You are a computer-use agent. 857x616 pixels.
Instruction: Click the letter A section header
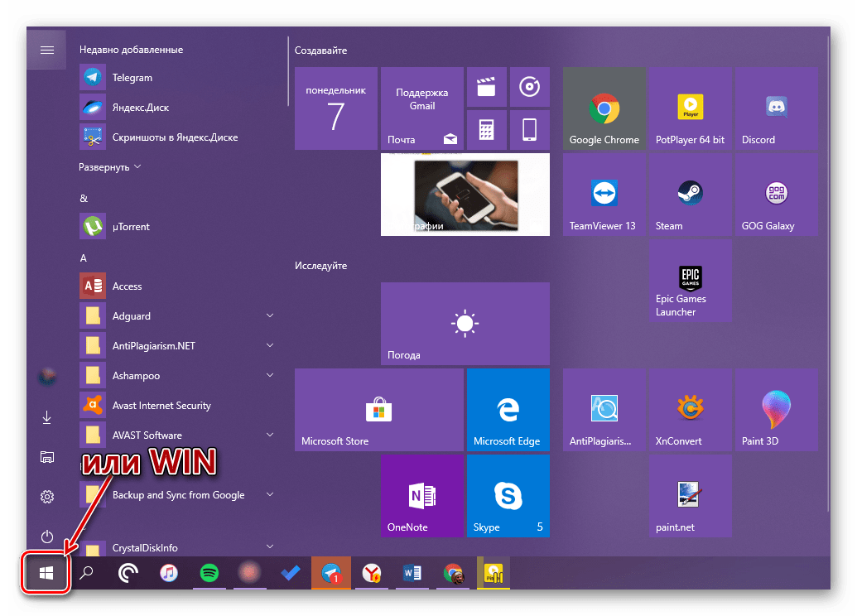pos(84,257)
